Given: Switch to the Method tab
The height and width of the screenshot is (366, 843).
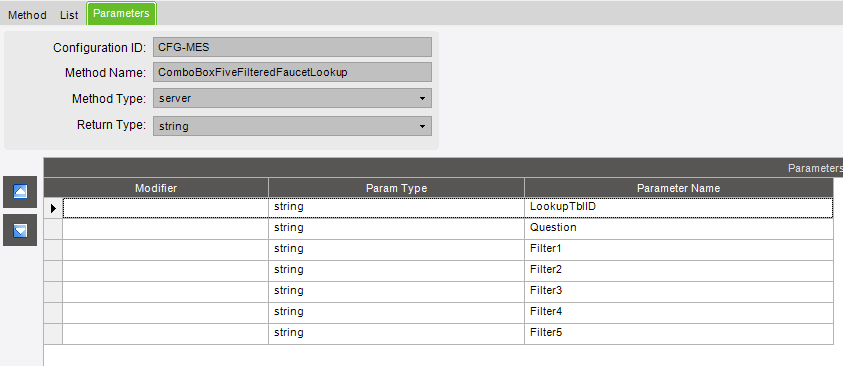Looking at the screenshot, I should point(27,15).
